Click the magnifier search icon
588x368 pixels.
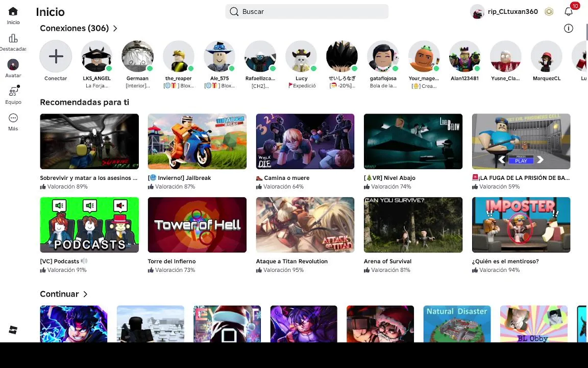coord(234,12)
